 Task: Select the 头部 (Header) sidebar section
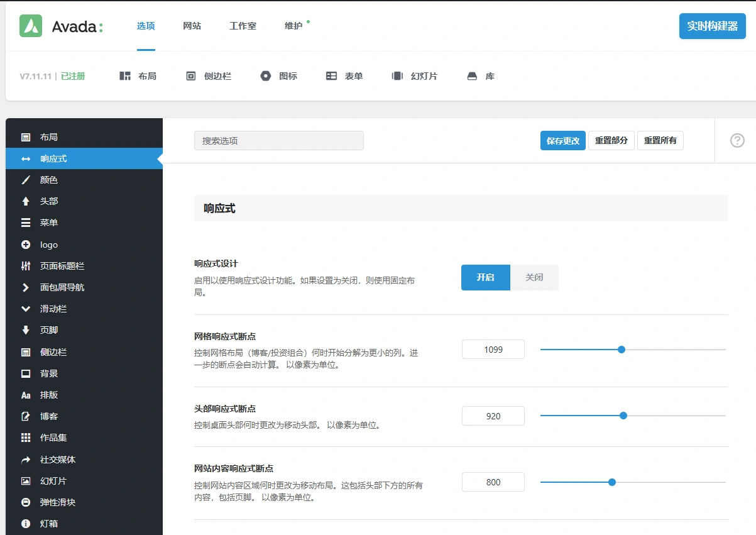[x=48, y=201]
